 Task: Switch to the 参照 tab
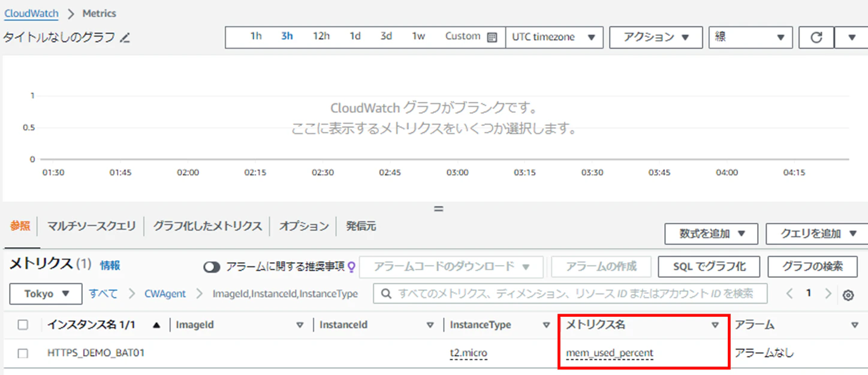pyautogui.click(x=20, y=226)
